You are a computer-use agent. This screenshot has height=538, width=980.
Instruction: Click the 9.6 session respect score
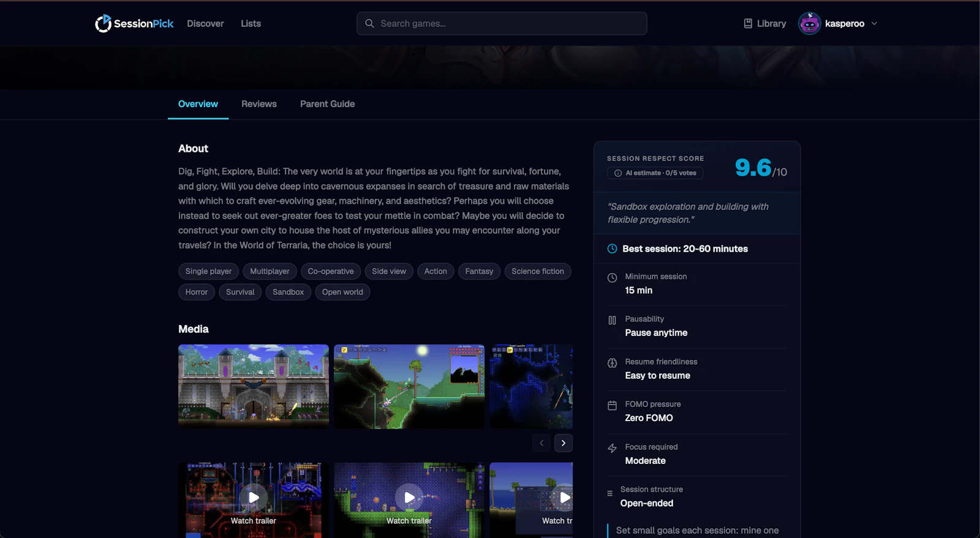pyautogui.click(x=753, y=167)
